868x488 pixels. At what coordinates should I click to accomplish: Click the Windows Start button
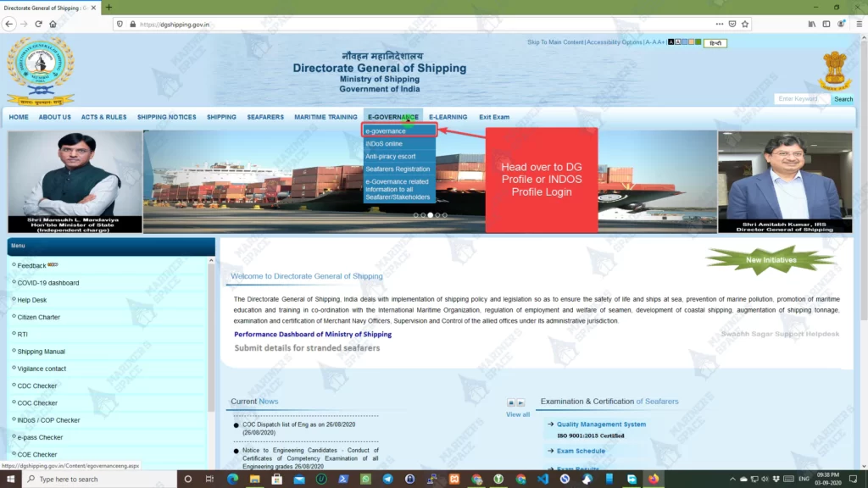pos(10,479)
